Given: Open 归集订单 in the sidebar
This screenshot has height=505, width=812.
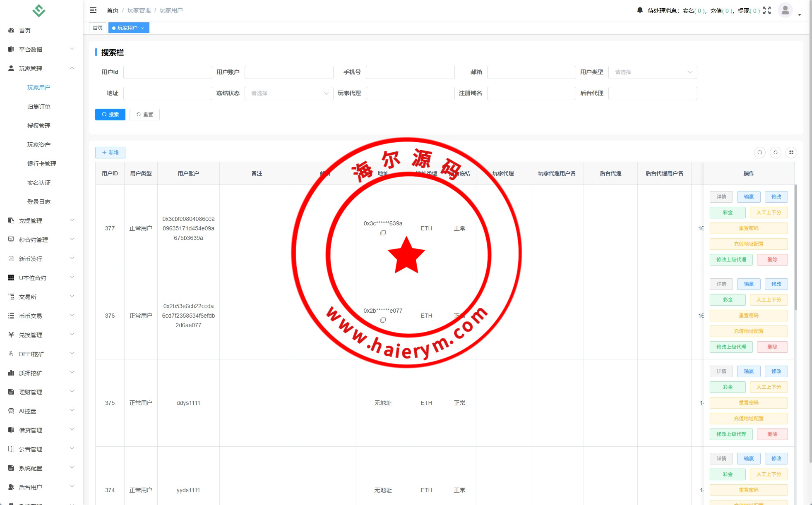Looking at the screenshot, I should (39, 107).
